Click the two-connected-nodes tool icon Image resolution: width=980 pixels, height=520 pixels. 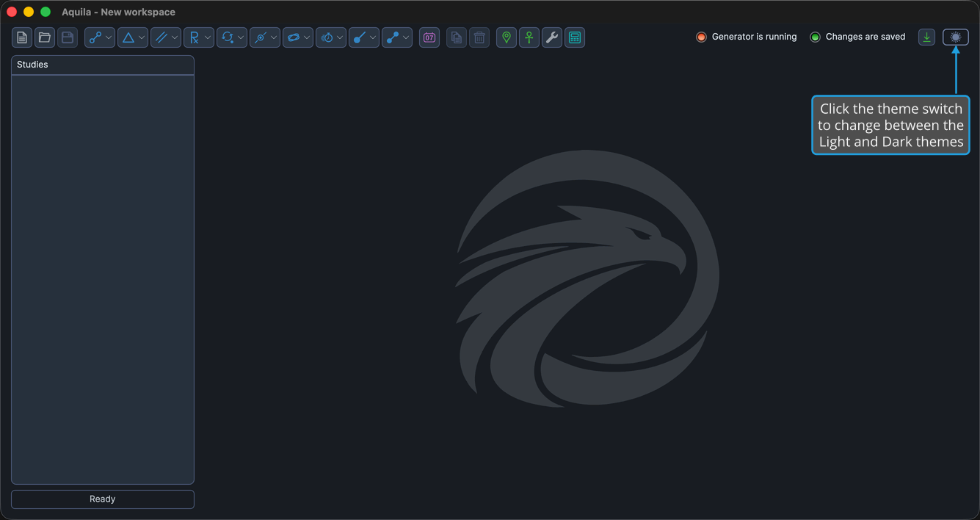(x=95, y=37)
